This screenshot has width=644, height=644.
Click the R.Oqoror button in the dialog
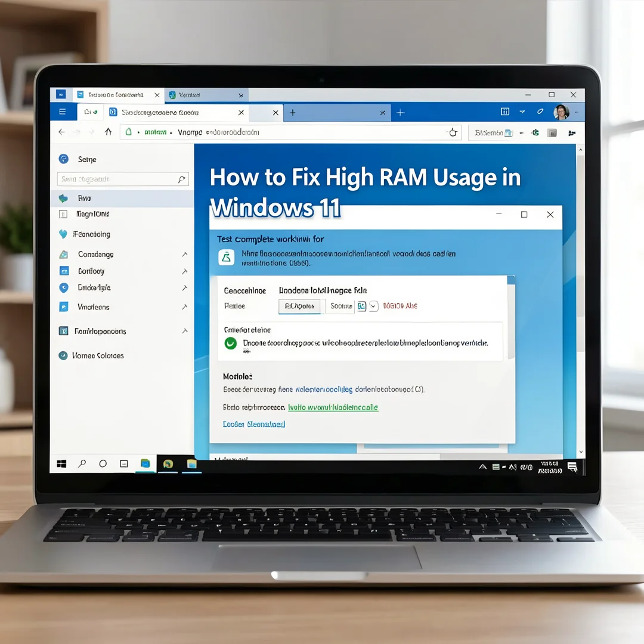coord(299,306)
